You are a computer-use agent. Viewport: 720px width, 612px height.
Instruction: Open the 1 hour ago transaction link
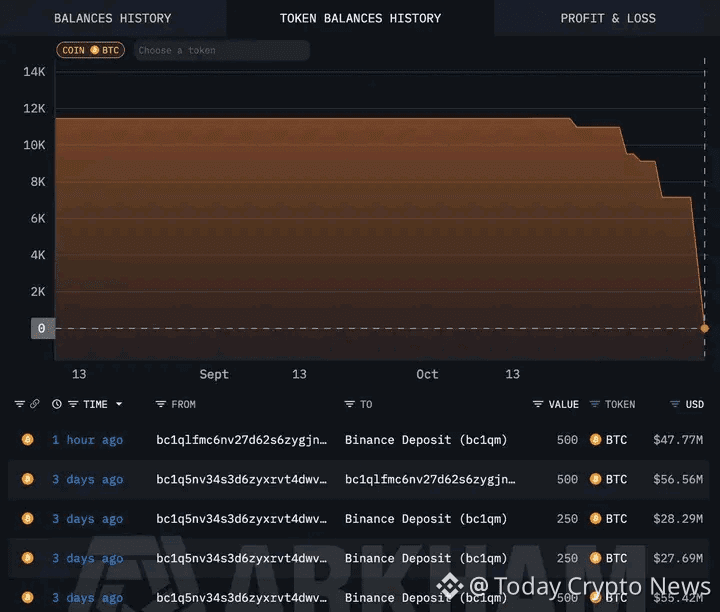[87, 440]
